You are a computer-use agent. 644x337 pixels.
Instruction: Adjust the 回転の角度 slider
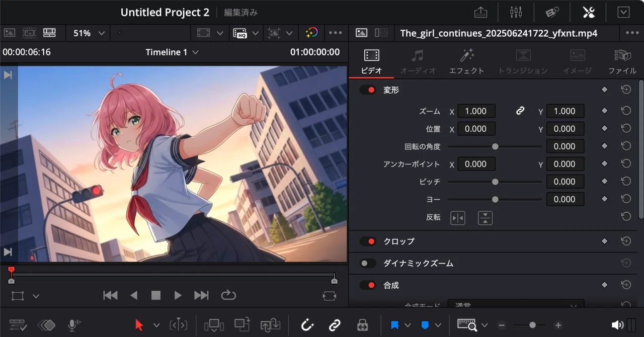[x=495, y=146]
